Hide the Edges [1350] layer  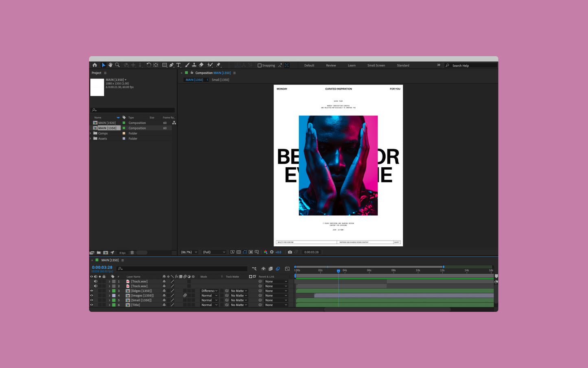92,291
